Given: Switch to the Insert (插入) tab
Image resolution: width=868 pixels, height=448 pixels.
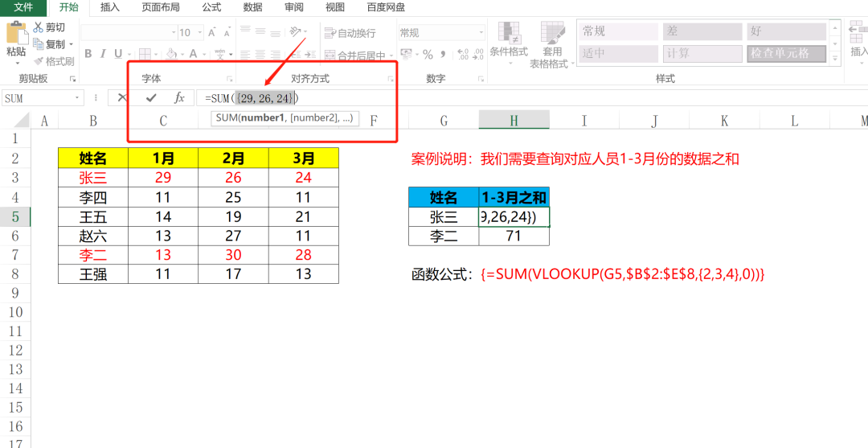Looking at the screenshot, I should pyautogui.click(x=109, y=7).
